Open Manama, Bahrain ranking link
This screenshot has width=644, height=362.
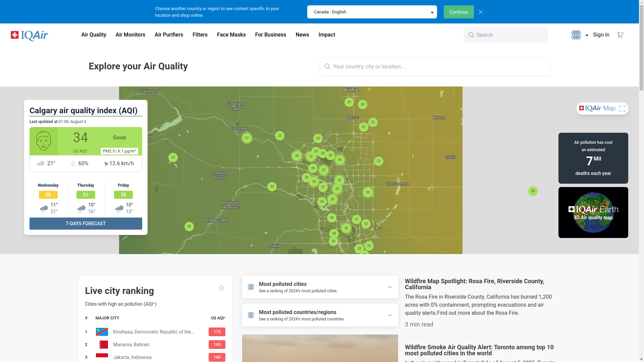point(131,345)
